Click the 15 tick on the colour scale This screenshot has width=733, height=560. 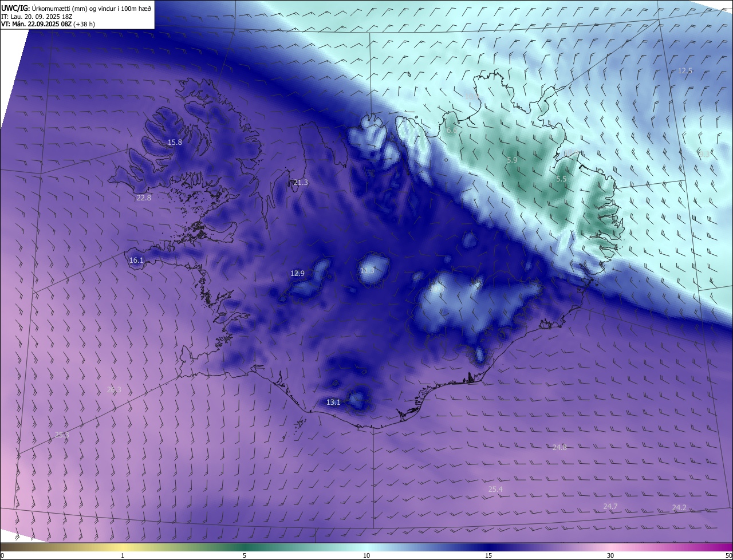click(x=488, y=555)
